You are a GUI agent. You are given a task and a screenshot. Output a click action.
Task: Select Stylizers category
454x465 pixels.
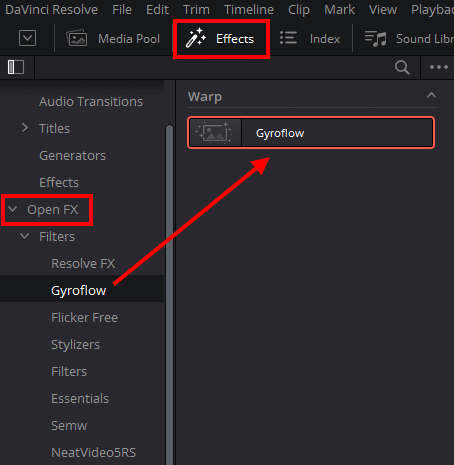point(75,345)
